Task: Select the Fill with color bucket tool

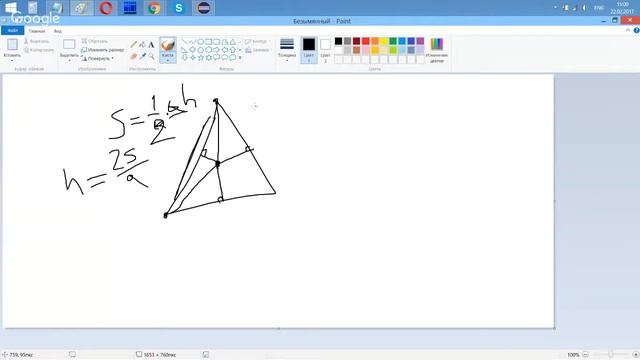Action: pyautogui.click(x=142, y=44)
